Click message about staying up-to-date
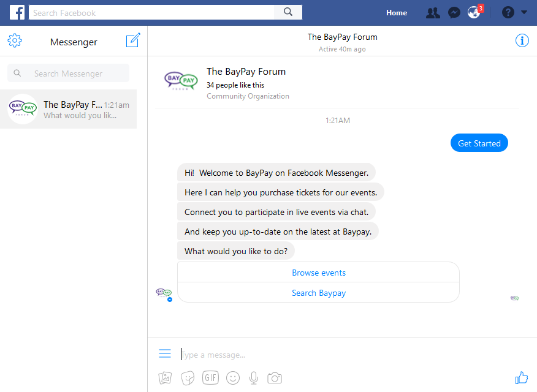Viewport: 537px width, 392px height. tap(278, 232)
